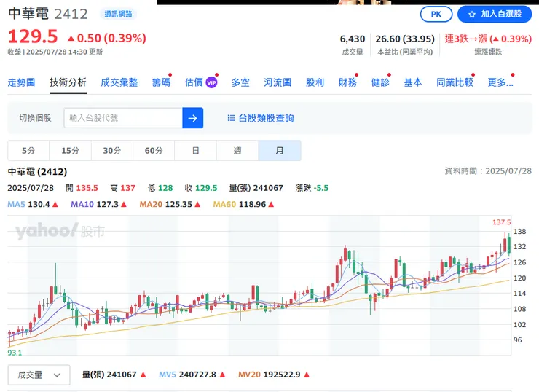Viewport: 539px width, 392px height.
Task: Click the 26.60 (33.95) 本益比 figure
Action: pyautogui.click(x=405, y=39)
